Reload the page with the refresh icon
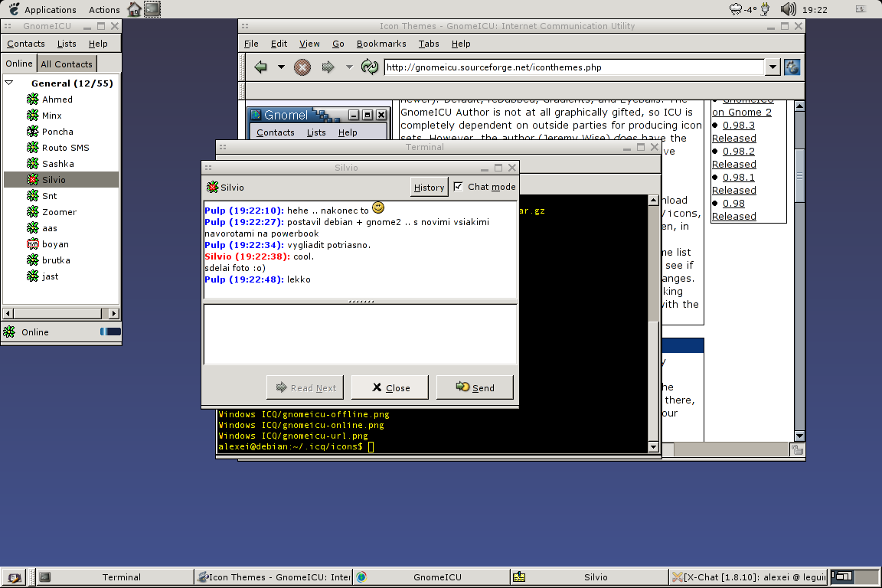The height and width of the screenshot is (588, 882). click(370, 67)
